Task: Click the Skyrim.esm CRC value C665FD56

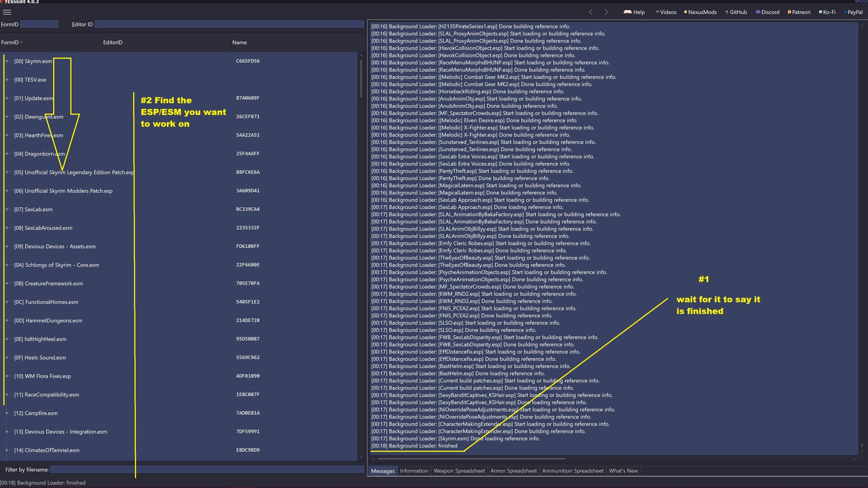Action: pos(248,61)
